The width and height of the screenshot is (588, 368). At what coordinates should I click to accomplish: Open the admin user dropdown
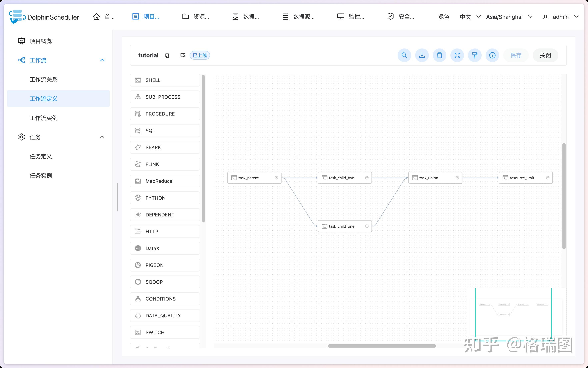click(561, 17)
